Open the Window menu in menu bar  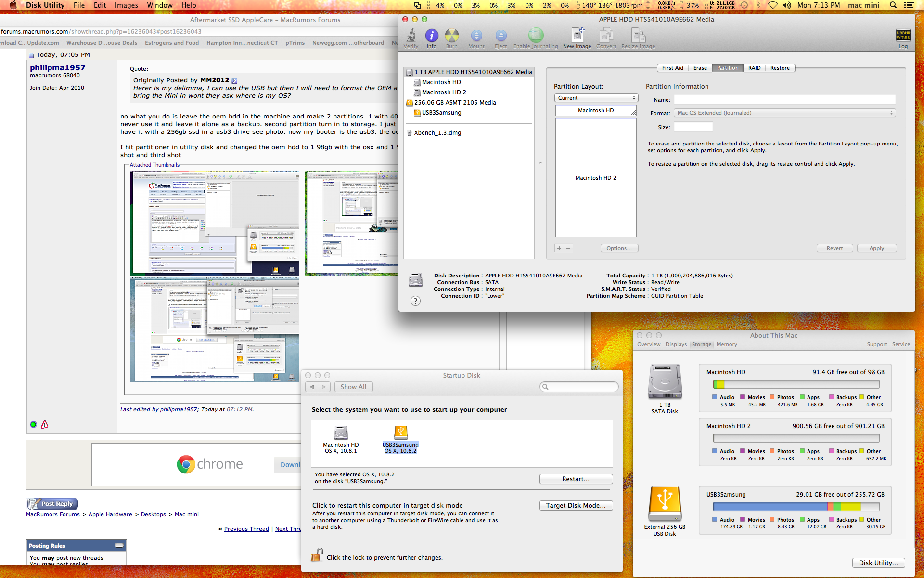pyautogui.click(x=160, y=5)
